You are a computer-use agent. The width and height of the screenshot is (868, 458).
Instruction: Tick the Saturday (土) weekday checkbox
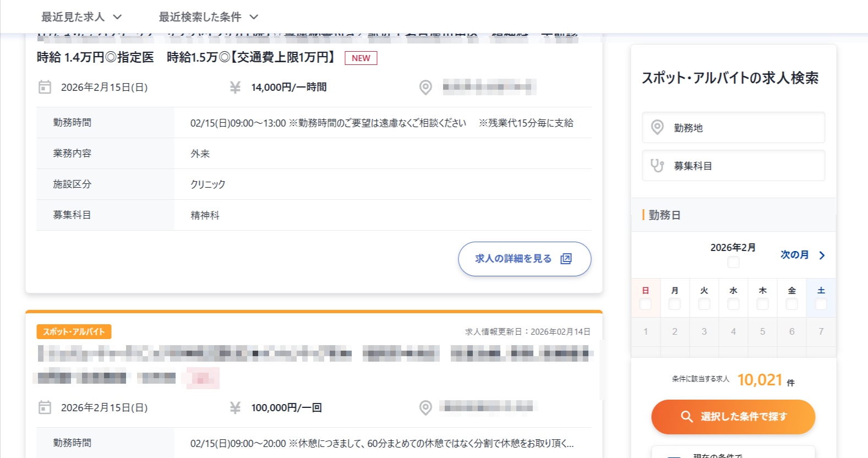point(821,304)
